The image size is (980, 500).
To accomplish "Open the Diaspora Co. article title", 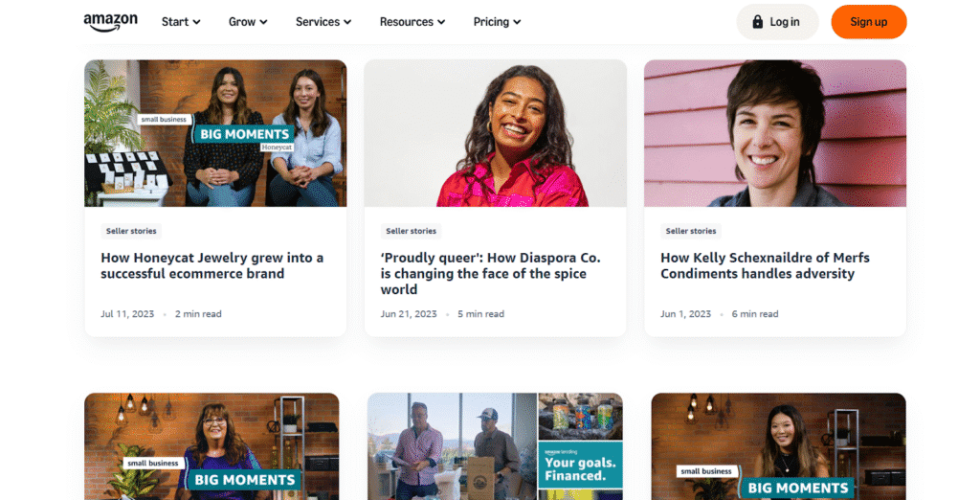I will [x=491, y=273].
